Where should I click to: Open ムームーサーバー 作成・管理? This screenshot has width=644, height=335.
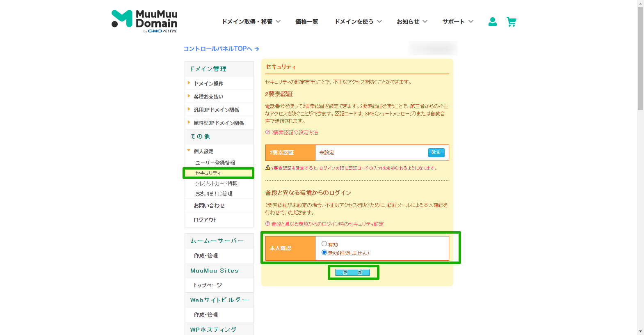tap(206, 255)
